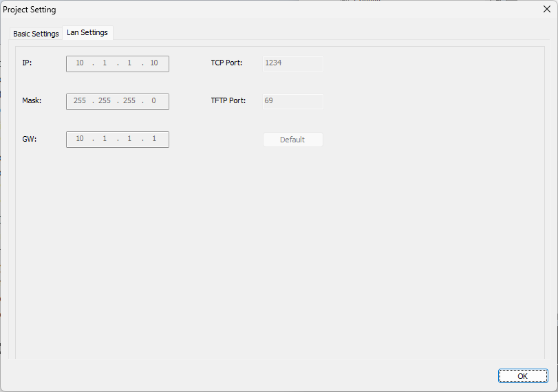Click the third octet of the Mask field
The height and width of the screenshot is (392, 558).
coord(129,101)
